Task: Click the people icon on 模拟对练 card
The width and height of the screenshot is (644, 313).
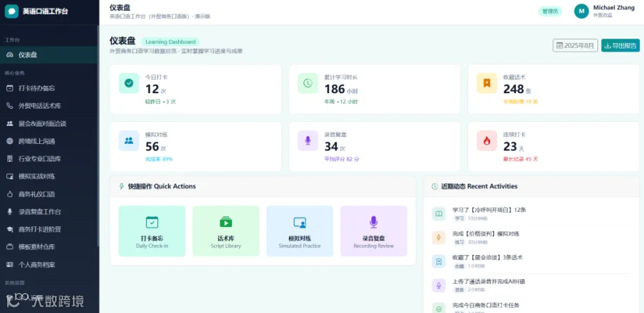Action: (x=129, y=140)
